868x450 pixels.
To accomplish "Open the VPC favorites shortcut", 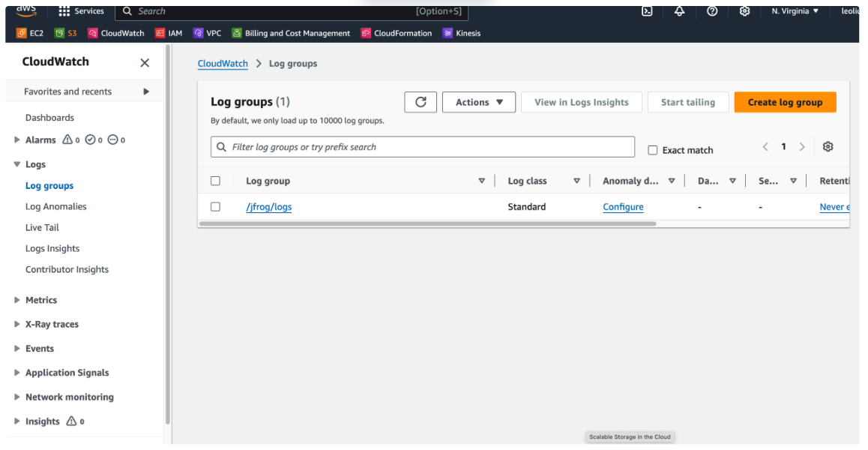I will coord(207,33).
